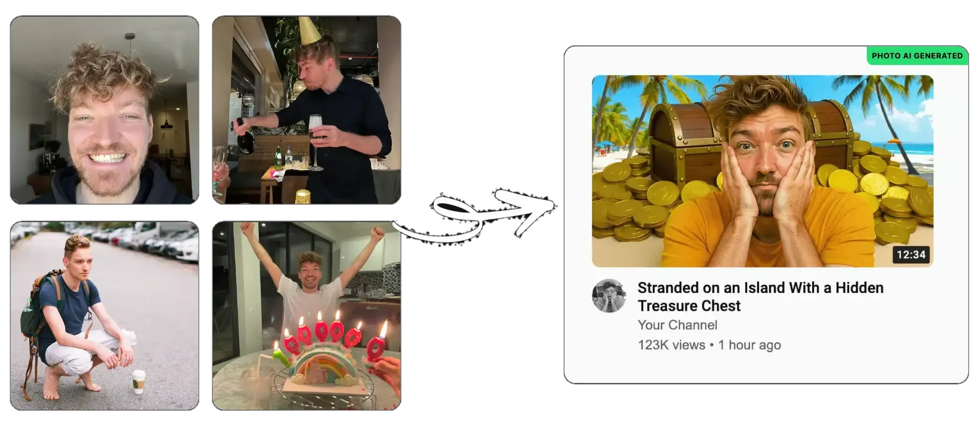Click the white card background below views
Screen dimensions: 980x427
tap(766, 369)
